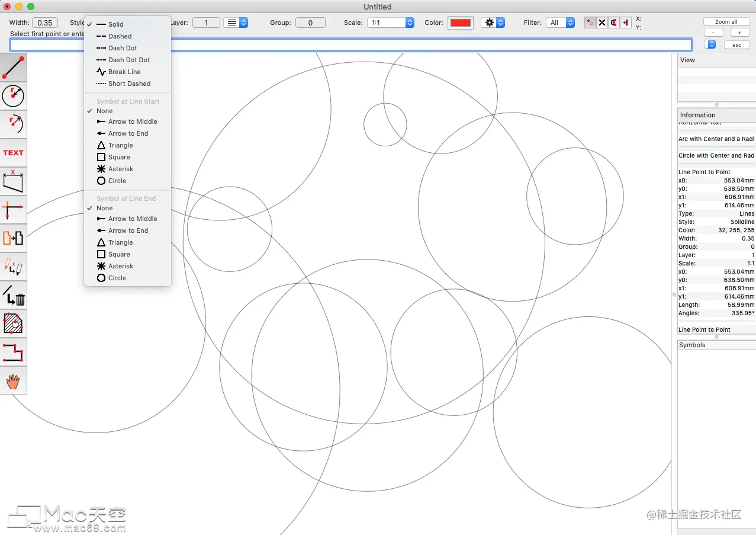The width and height of the screenshot is (756, 535).
Task: Select the polyline tool
Action: coord(13,352)
